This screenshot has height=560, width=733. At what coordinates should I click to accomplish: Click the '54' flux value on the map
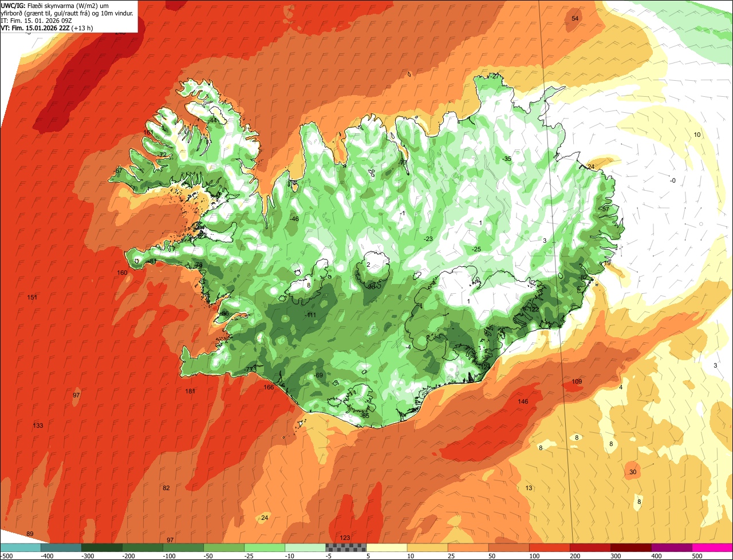coord(576,19)
